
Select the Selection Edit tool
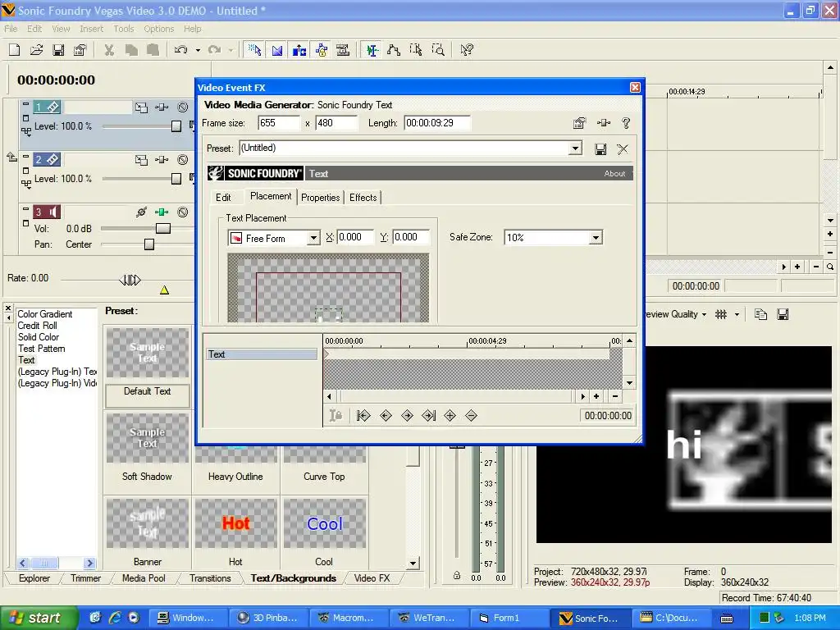(x=416, y=50)
